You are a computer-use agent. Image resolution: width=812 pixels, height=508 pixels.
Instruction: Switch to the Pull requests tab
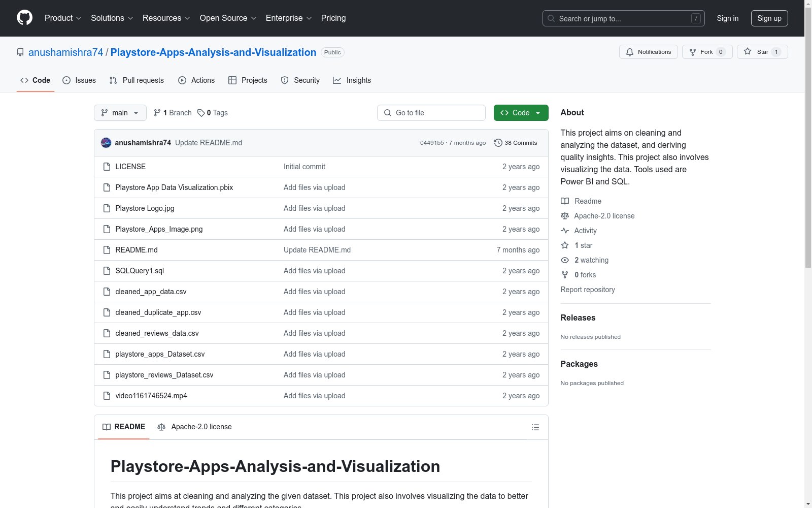(x=137, y=80)
